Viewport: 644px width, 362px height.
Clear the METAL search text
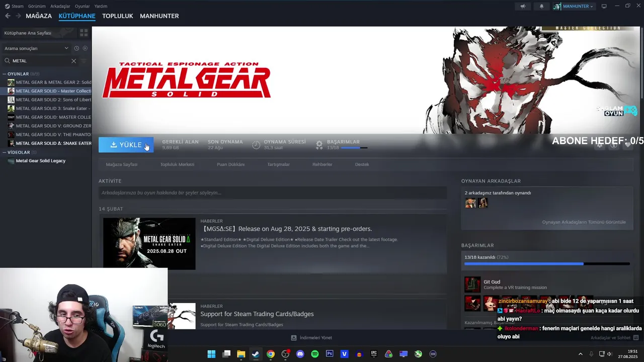coord(73,61)
